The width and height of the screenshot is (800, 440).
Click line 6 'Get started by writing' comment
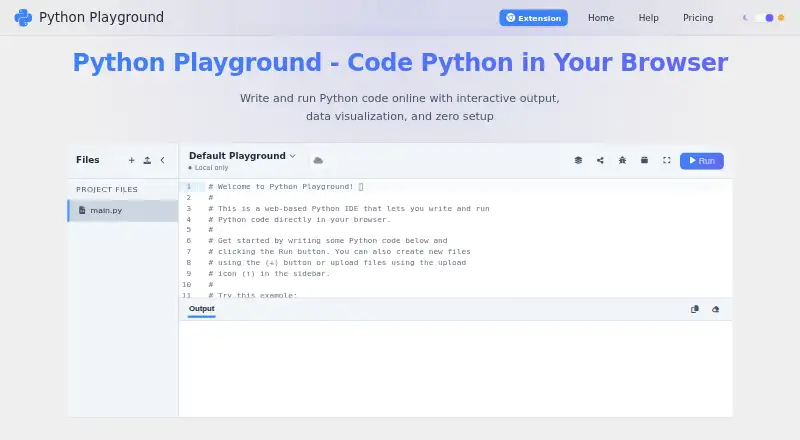point(328,240)
